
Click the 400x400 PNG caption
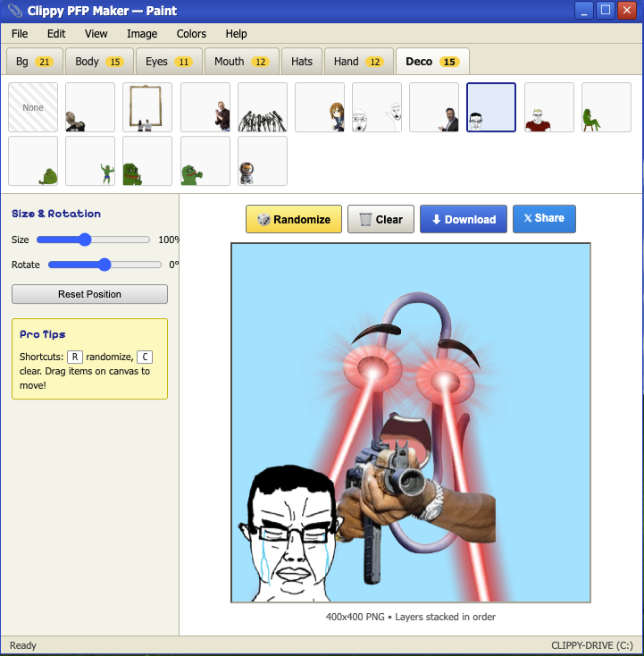point(411,617)
